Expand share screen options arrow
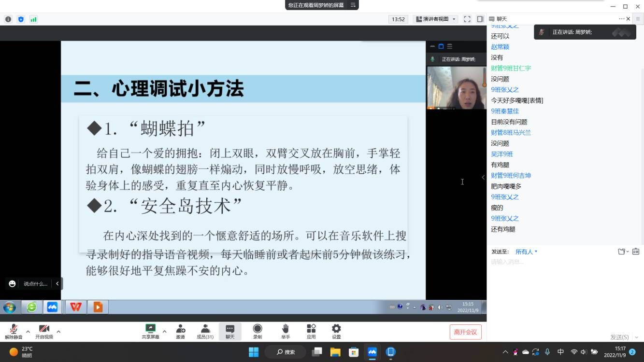The width and height of the screenshot is (644, 362). (x=165, y=332)
